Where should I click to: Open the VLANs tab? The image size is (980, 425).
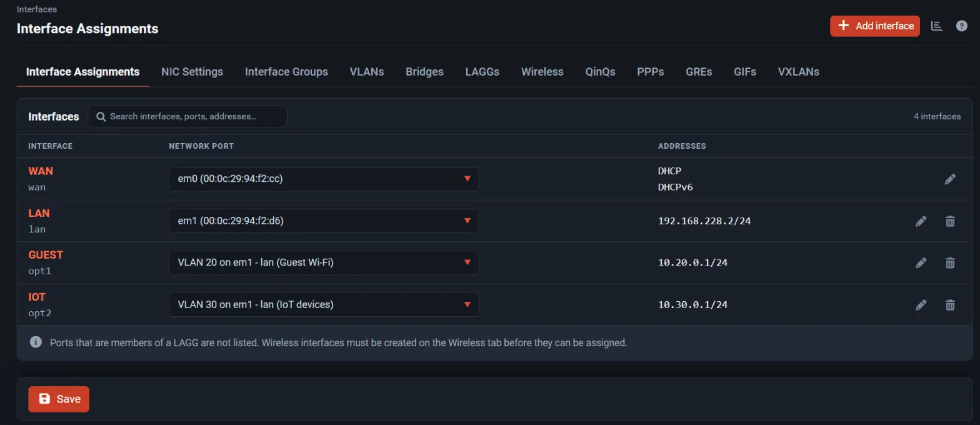coord(367,72)
